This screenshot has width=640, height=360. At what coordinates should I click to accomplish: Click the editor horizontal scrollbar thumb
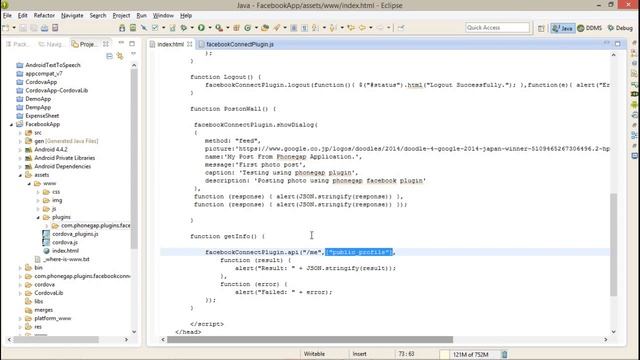point(310,340)
